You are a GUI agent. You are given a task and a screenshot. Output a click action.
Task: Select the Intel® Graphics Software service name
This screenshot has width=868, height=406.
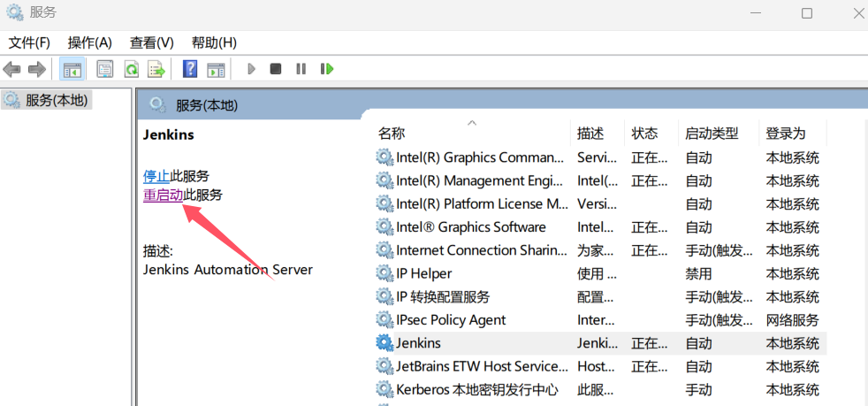tap(471, 227)
